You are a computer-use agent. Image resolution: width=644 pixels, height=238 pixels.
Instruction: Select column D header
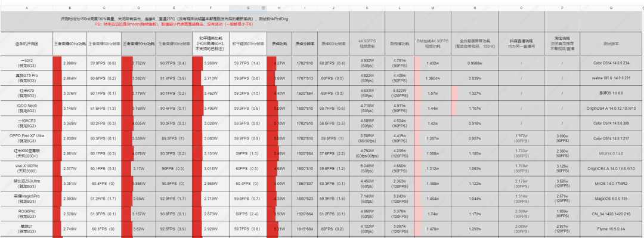tap(139, 8)
